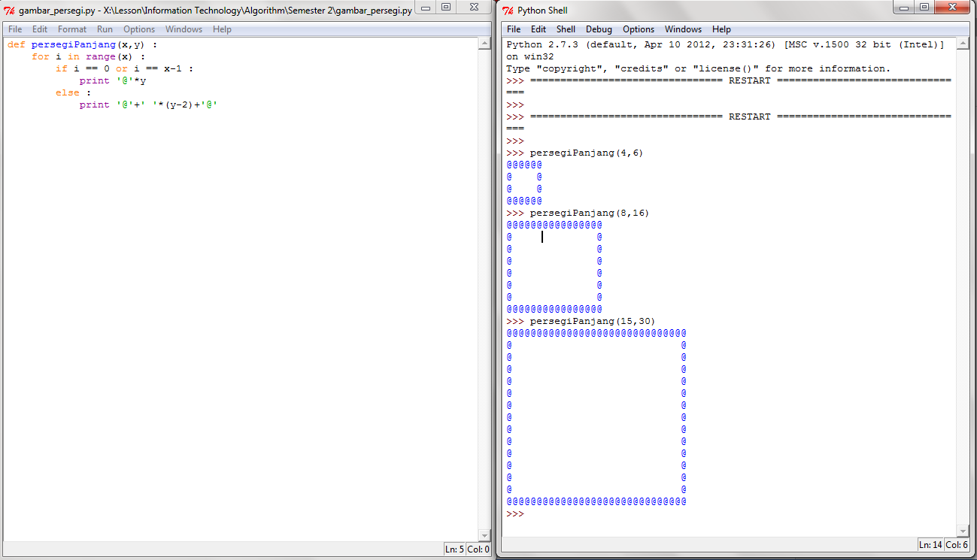
Task: Open the Windows menu in the gambar_persegi.py editor
Action: [184, 29]
